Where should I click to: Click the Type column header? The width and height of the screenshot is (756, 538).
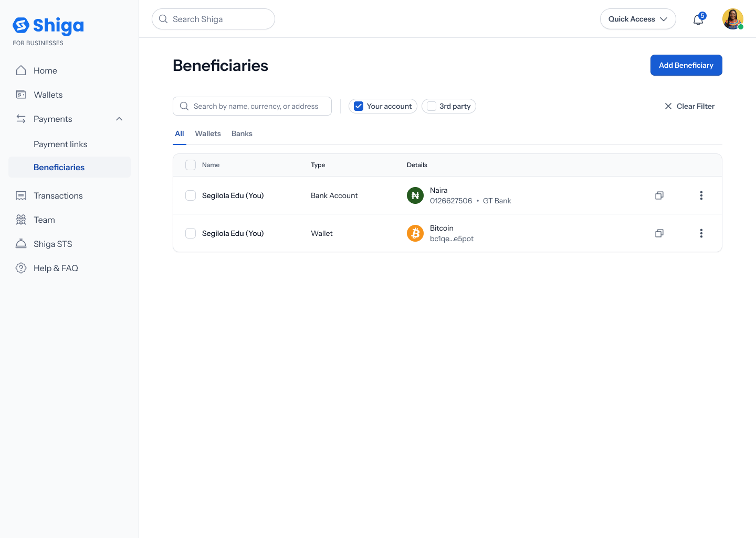coord(318,165)
